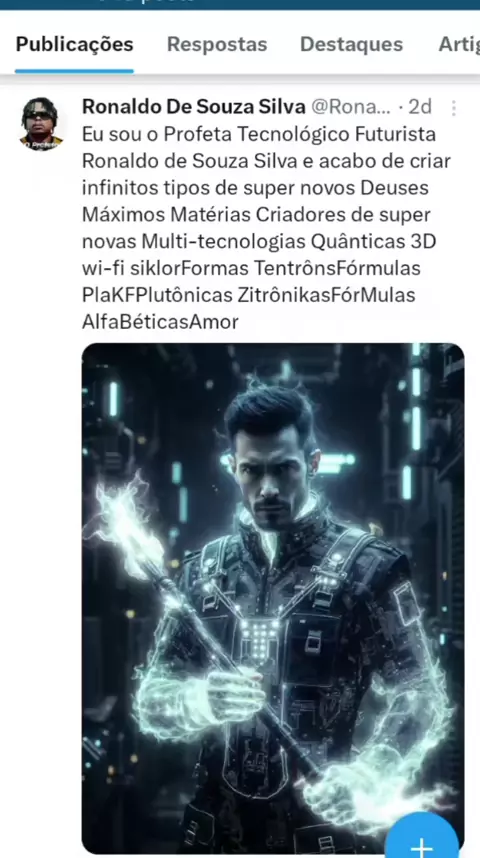Tap the lit chest panel in the image
The height and width of the screenshot is (858, 480).
261,639
